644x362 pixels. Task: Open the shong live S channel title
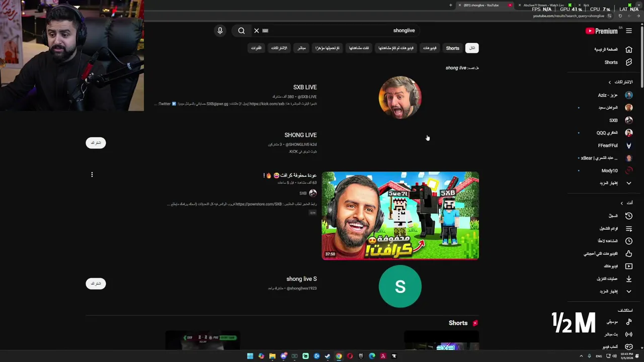(x=301, y=279)
